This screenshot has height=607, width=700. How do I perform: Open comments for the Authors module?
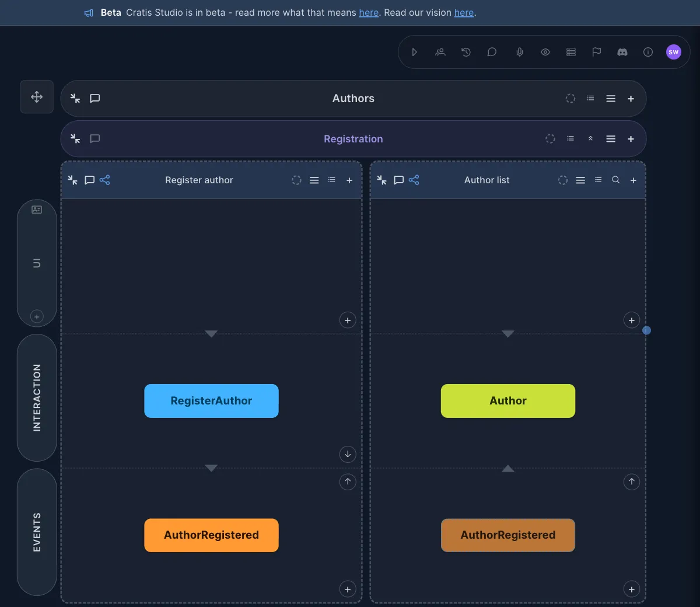tap(95, 98)
